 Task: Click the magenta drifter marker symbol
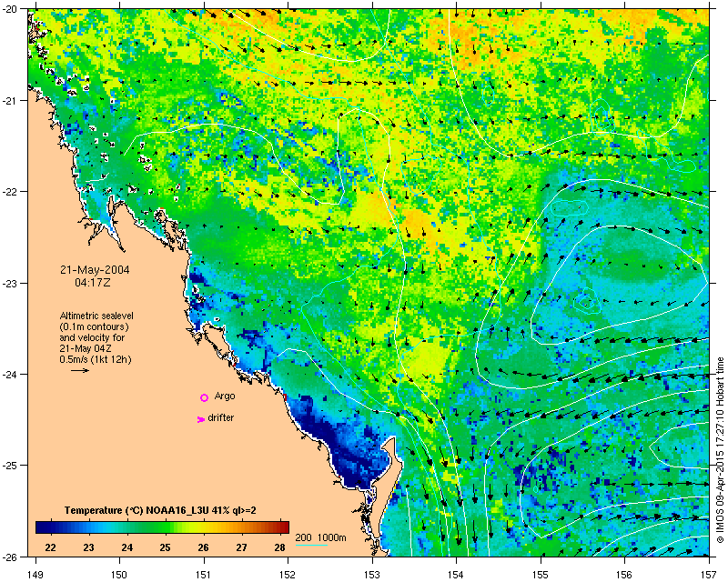[201, 419]
